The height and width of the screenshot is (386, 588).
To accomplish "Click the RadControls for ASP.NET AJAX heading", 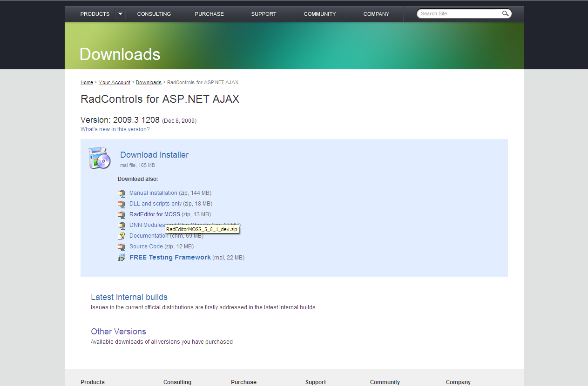I will click(160, 99).
